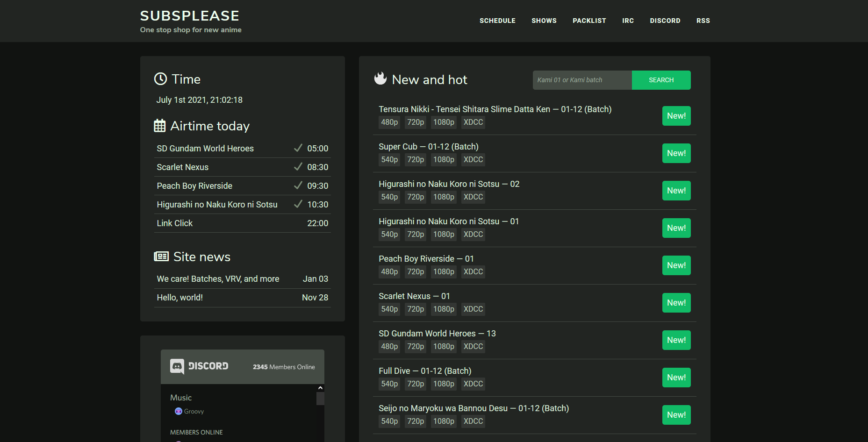868x442 pixels.
Task: Select XDCC for Super Cub batch
Action: 473,160
